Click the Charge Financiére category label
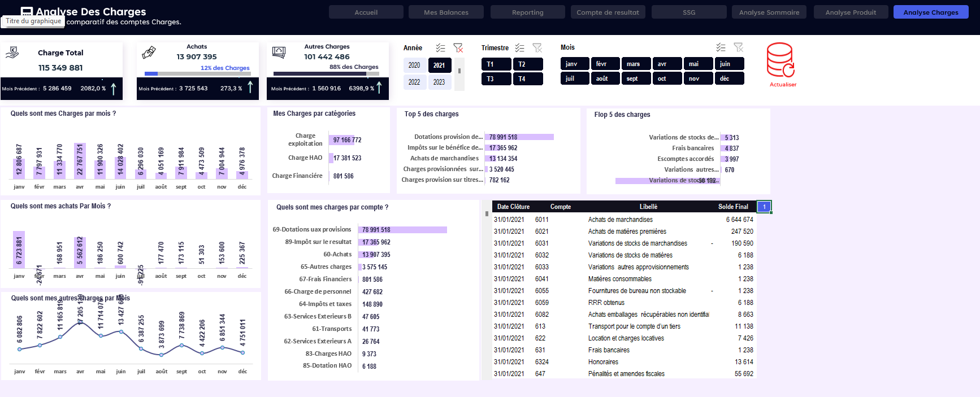The image size is (980, 397). coord(297,176)
